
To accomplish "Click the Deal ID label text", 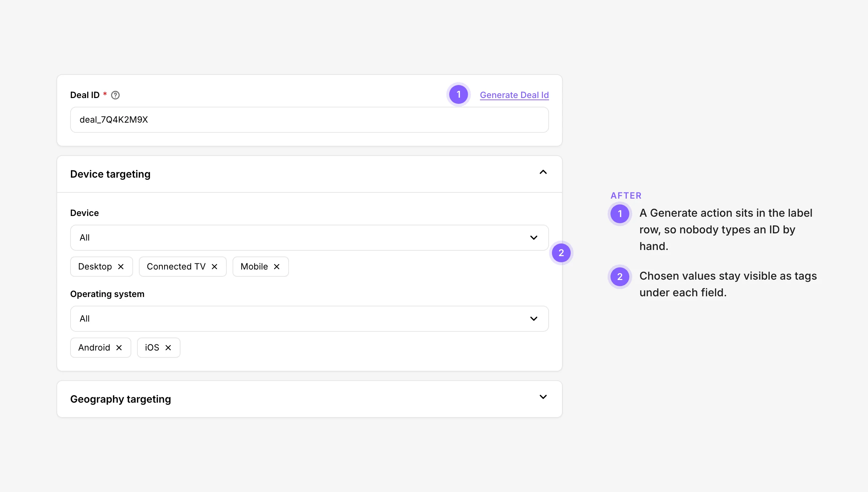I will pyautogui.click(x=85, y=95).
